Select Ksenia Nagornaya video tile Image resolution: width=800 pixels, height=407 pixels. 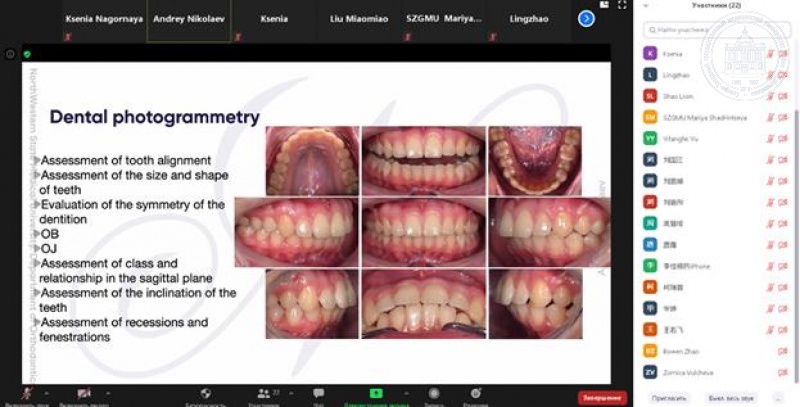point(104,20)
